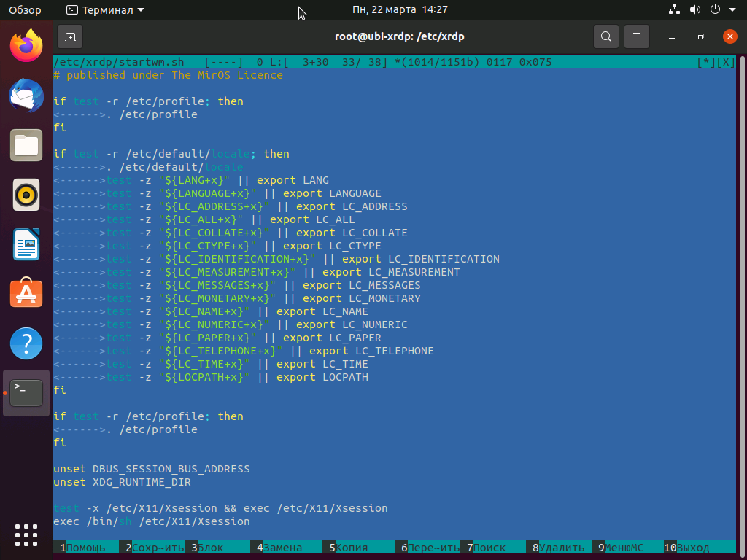
Task: Open Rhythmbox music player icon
Action: [x=26, y=195]
